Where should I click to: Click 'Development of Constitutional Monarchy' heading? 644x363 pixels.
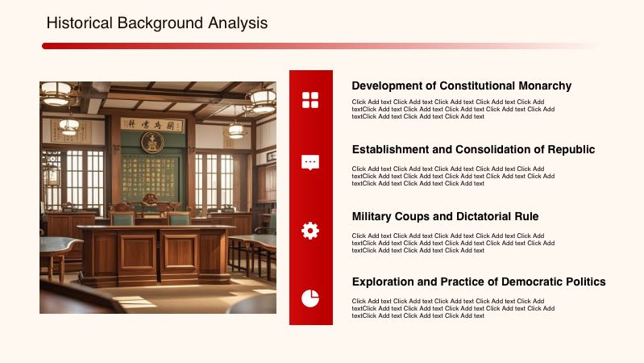461,86
